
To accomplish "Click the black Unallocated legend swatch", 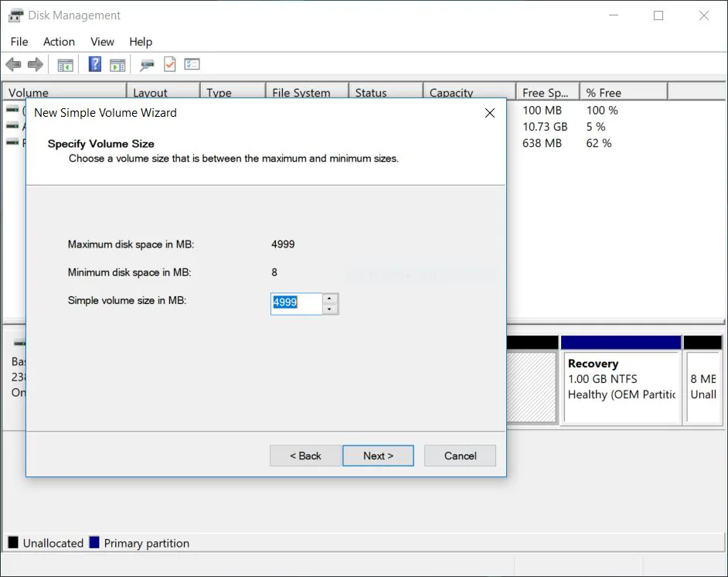I will [13, 542].
